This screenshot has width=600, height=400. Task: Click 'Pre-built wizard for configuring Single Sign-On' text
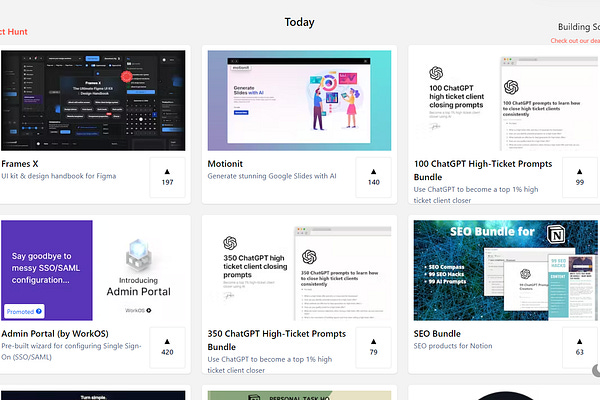71,351
